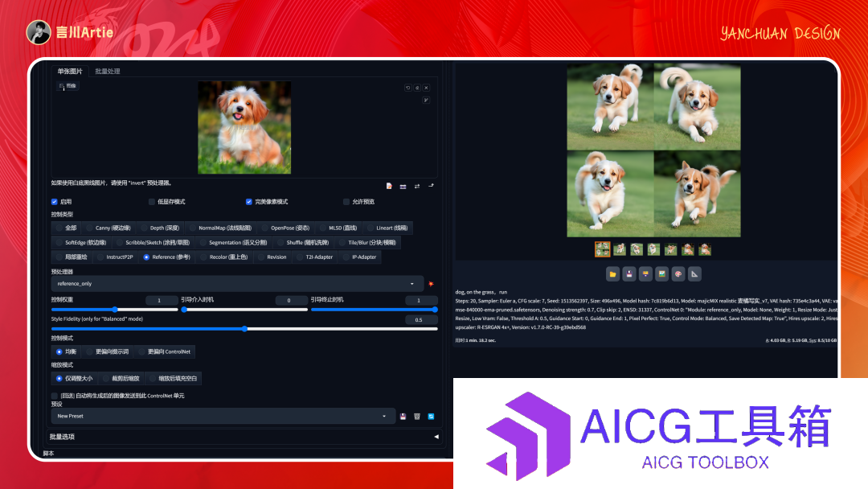Viewport: 868px width, 489px height.
Task: Run preprocessor with the red spark icon
Action: point(431,284)
